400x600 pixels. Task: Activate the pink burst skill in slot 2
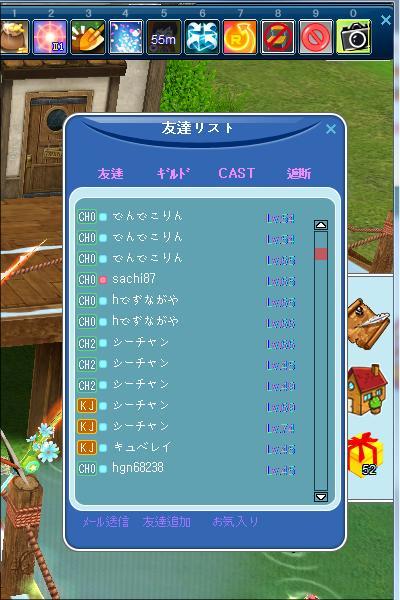[50, 37]
